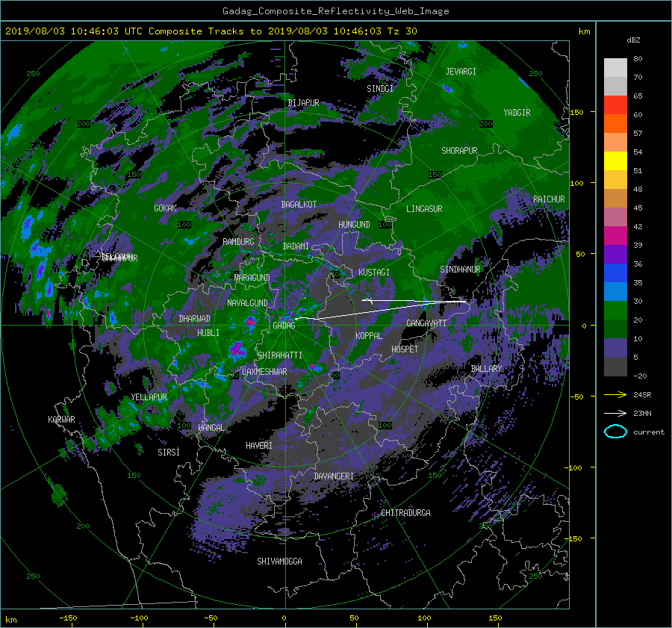Click the white 23MN arrow legend icon

click(x=615, y=413)
